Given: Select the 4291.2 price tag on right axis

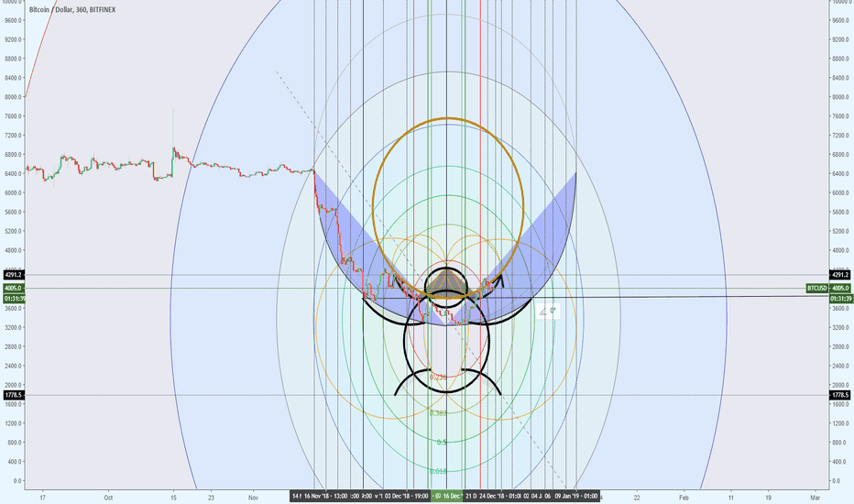Looking at the screenshot, I should [x=840, y=275].
